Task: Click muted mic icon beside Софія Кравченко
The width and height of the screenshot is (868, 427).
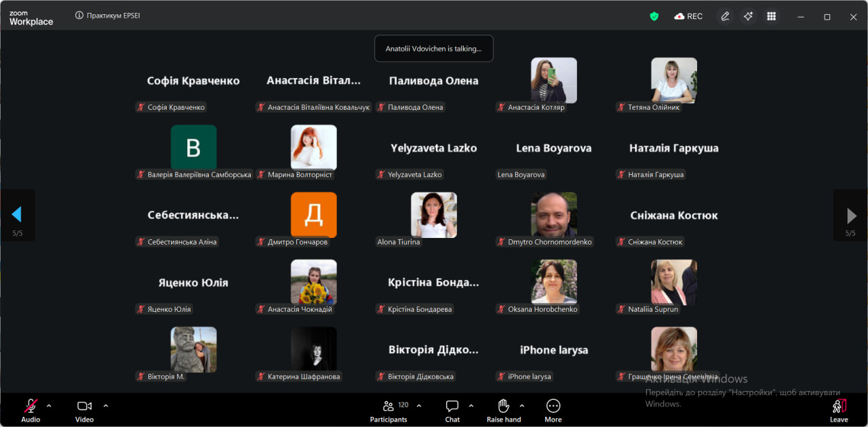Action: tap(141, 107)
